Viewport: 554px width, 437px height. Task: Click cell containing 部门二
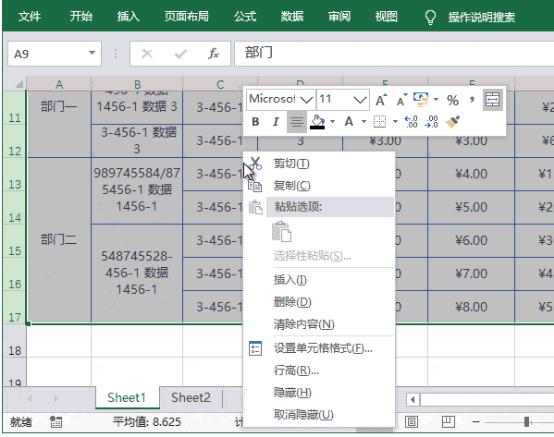tap(59, 240)
